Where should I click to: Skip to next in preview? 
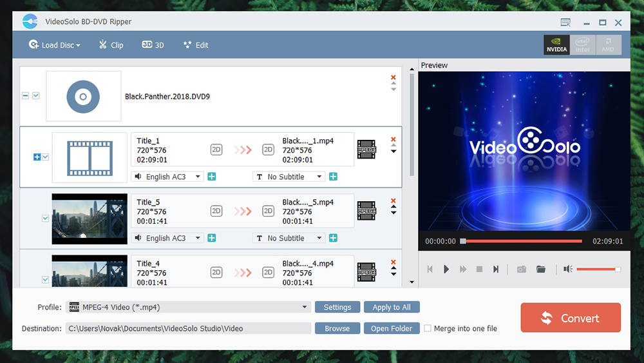496,269
